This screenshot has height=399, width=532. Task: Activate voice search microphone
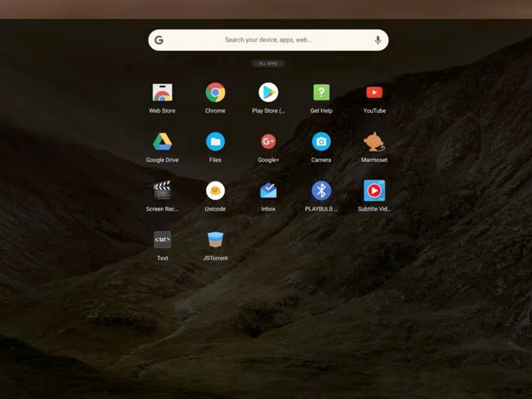[378, 40]
